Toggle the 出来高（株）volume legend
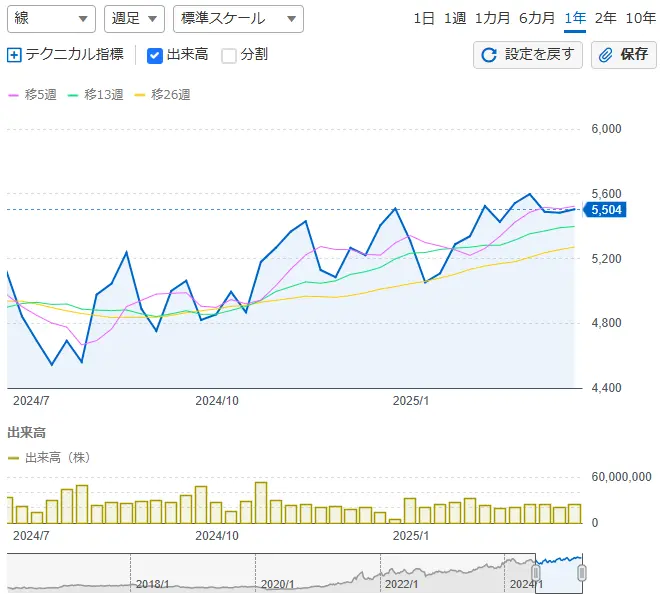660x594 pixels. point(49,458)
